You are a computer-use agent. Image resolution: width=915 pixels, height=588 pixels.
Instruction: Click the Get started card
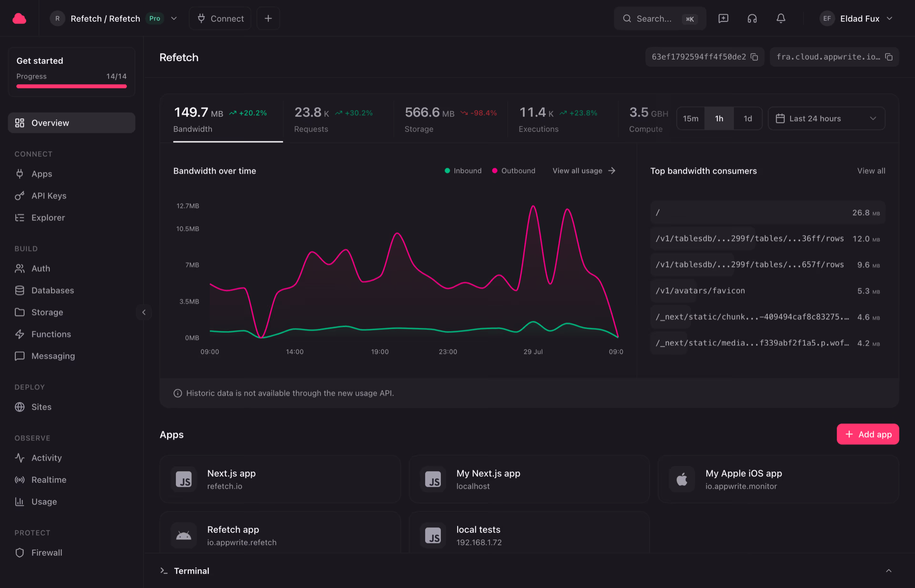(x=71, y=71)
